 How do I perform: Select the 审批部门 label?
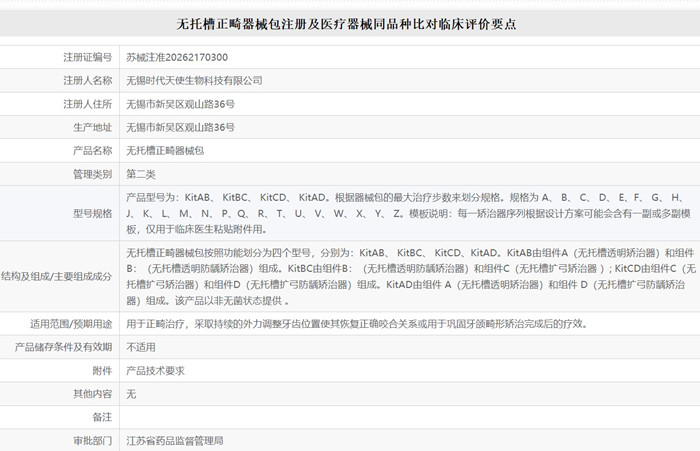(x=92, y=441)
